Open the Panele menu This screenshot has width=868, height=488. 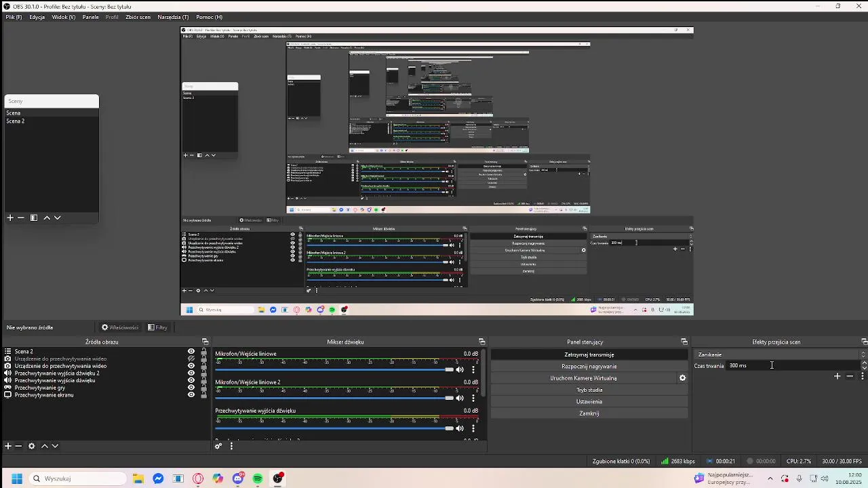coord(91,17)
